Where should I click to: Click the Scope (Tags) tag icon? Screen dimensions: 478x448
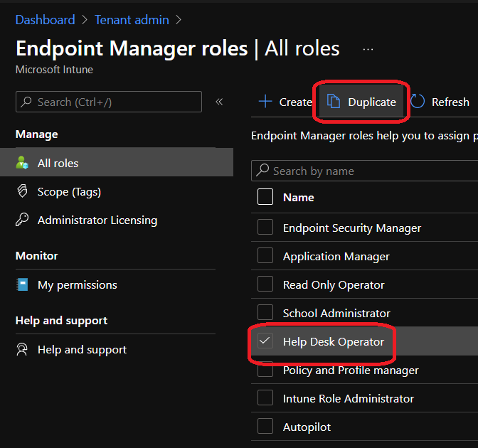pyautogui.click(x=23, y=191)
